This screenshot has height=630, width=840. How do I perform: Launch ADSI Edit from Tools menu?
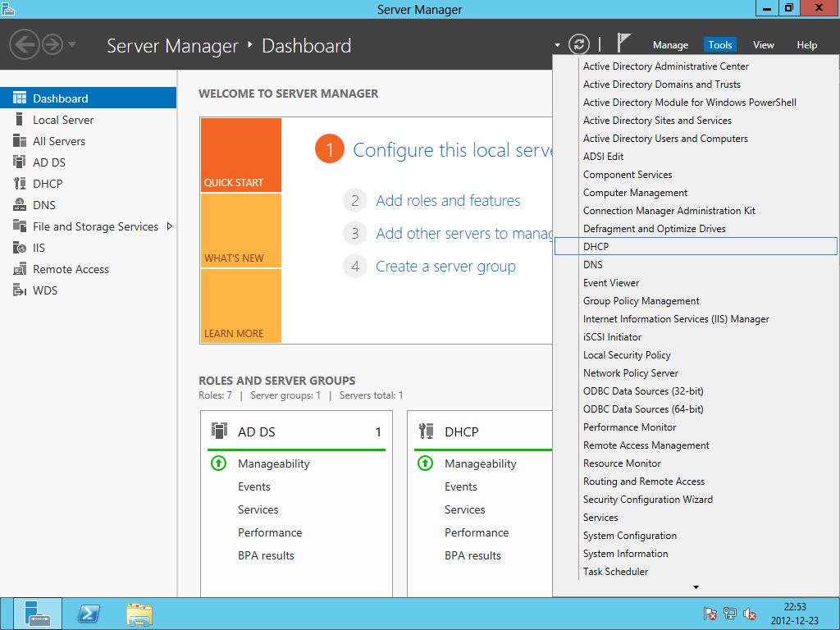click(x=696, y=157)
